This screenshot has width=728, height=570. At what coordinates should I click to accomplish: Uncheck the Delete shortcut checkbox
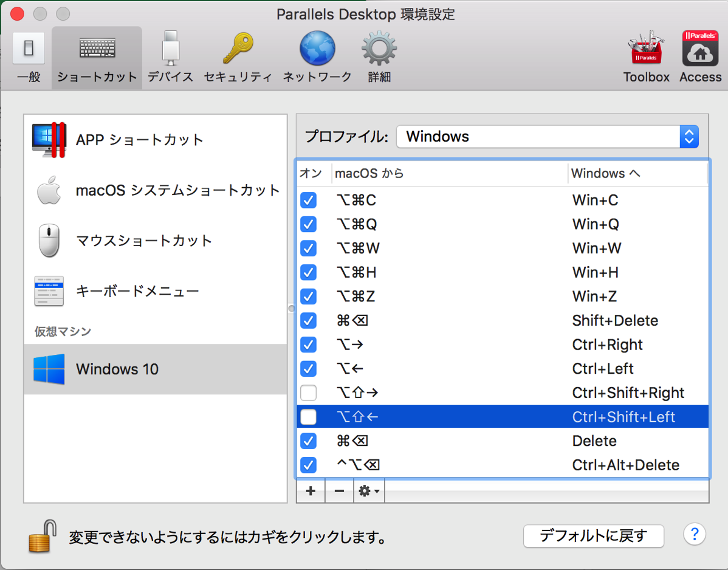(x=308, y=441)
